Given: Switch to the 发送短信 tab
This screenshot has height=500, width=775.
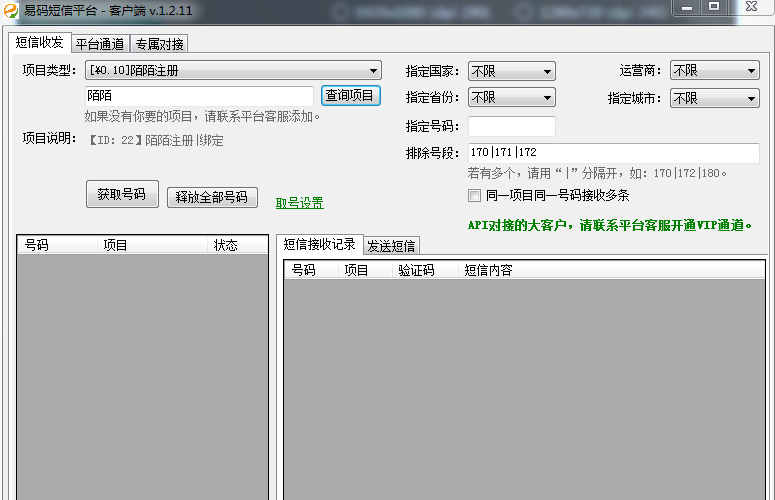Looking at the screenshot, I should coord(391,246).
